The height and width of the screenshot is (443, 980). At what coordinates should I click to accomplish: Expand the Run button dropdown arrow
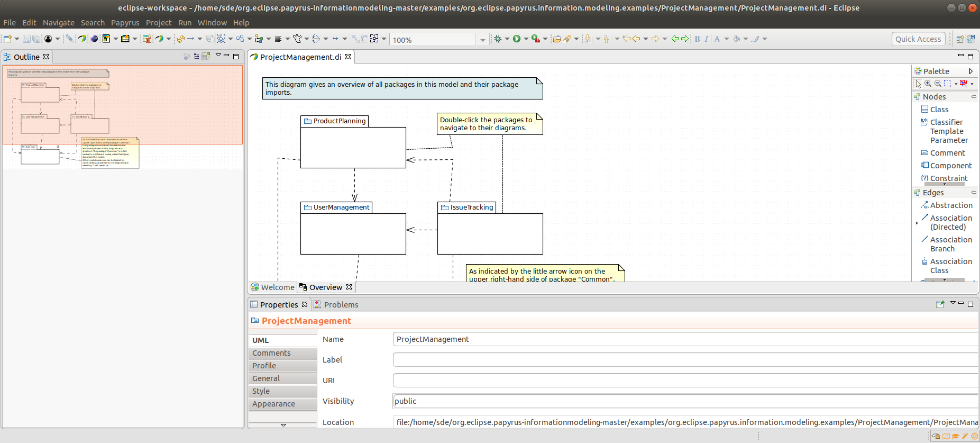526,39
